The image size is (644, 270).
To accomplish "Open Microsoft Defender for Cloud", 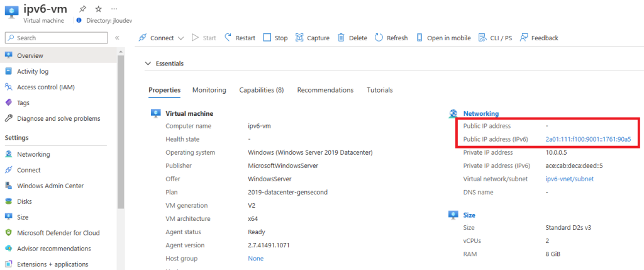I will coord(58,233).
